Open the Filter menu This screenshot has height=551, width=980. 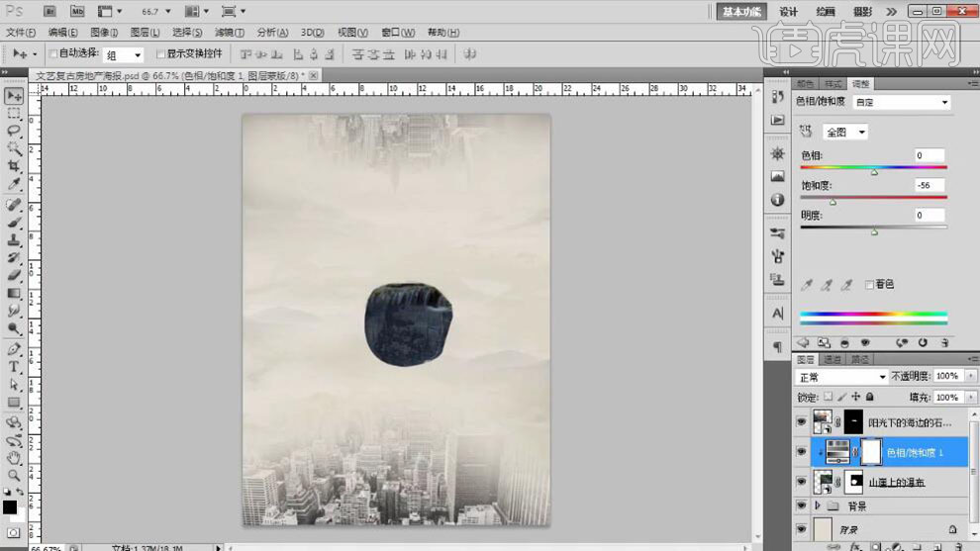pyautogui.click(x=230, y=33)
